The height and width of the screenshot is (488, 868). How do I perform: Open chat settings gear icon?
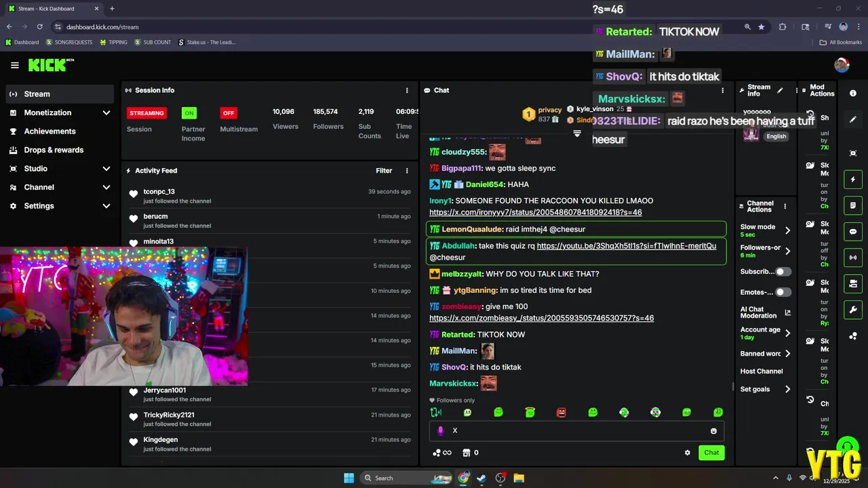[687, 453]
